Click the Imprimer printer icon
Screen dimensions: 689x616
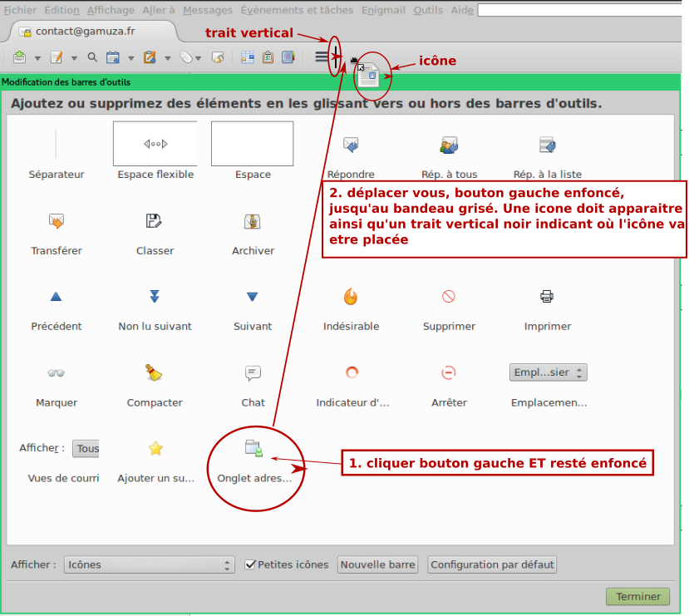point(547,297)
